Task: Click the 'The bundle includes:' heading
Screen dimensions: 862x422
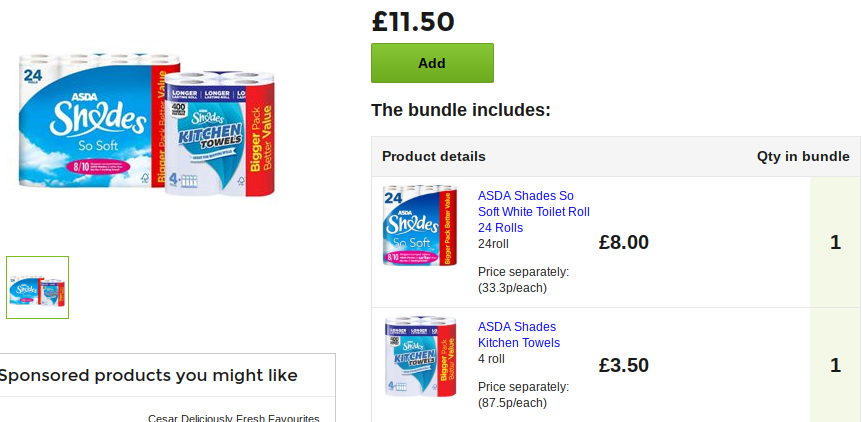Action: coord(461,110)
